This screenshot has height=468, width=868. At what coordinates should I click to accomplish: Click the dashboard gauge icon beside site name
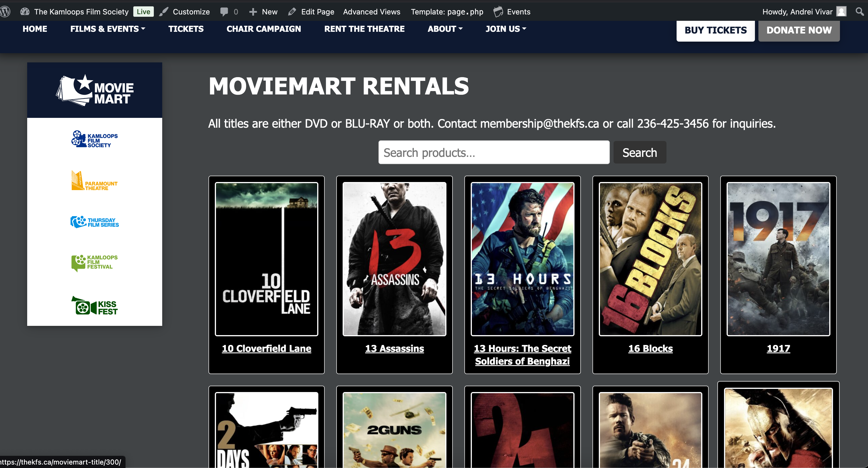pos(25,12)
